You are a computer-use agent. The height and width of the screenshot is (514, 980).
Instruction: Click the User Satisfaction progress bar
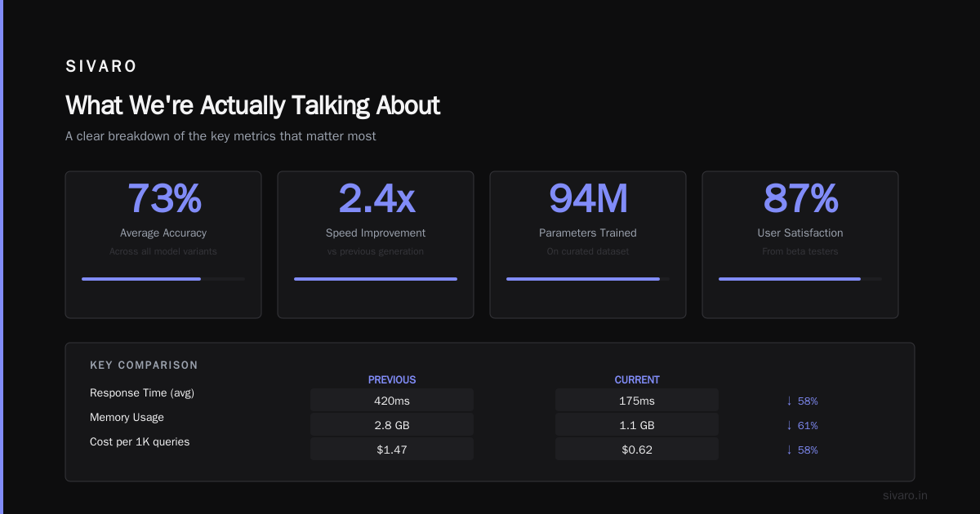[x=800, y=279]
